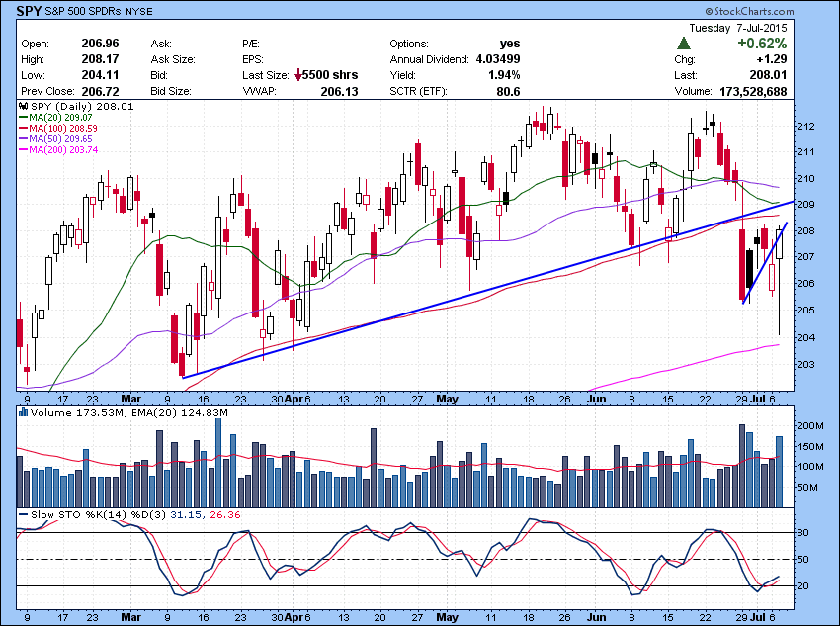Click the stochastic %K value 31.15

click(186, 514)
